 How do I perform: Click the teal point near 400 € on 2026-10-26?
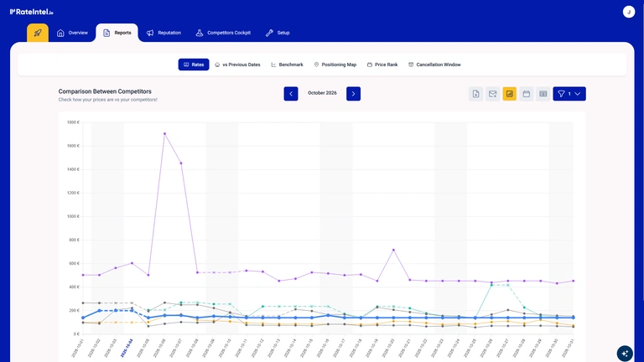coord(491,285)
